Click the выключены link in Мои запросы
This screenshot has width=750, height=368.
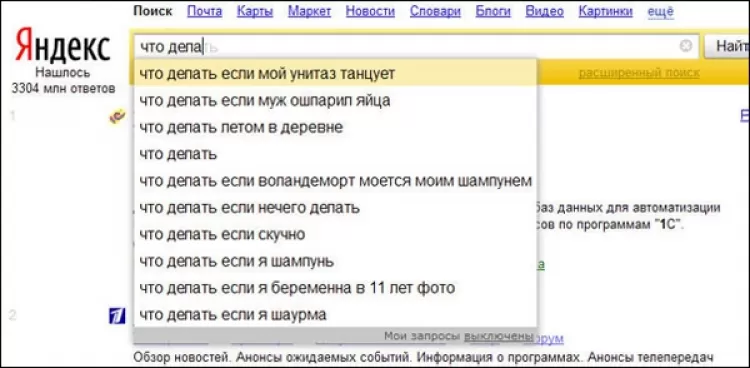point(498,336)
